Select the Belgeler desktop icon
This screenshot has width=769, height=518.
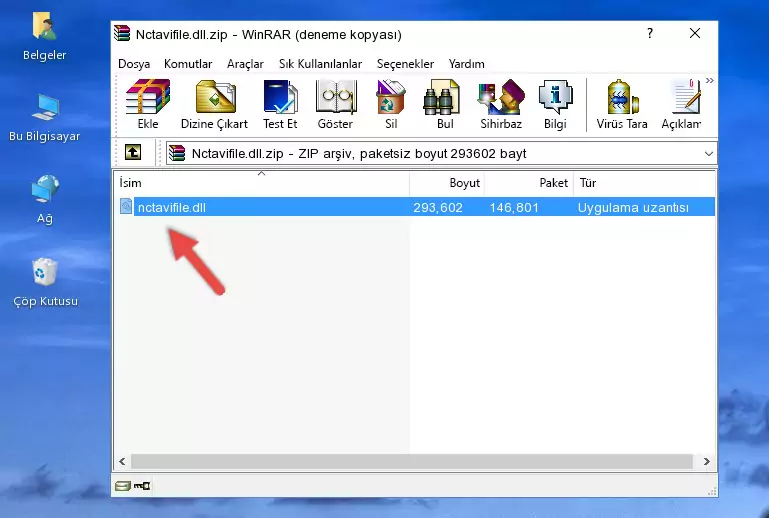point(45,37)
